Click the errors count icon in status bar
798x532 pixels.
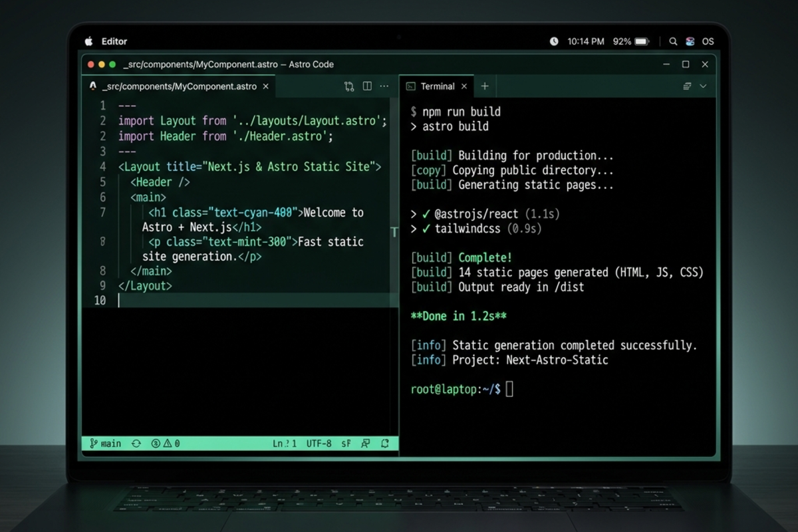(x=156, y=444)
